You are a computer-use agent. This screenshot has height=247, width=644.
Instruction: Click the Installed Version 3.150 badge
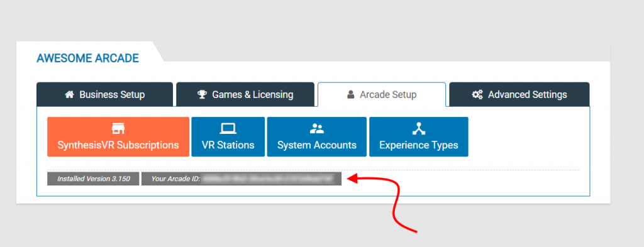click(x=93, y=179)
